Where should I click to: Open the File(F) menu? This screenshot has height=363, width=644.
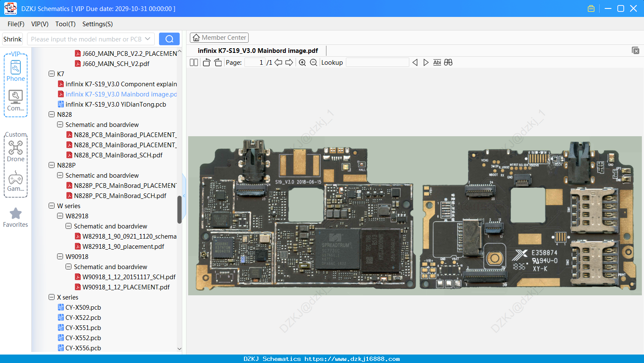[x=16, y=24]
